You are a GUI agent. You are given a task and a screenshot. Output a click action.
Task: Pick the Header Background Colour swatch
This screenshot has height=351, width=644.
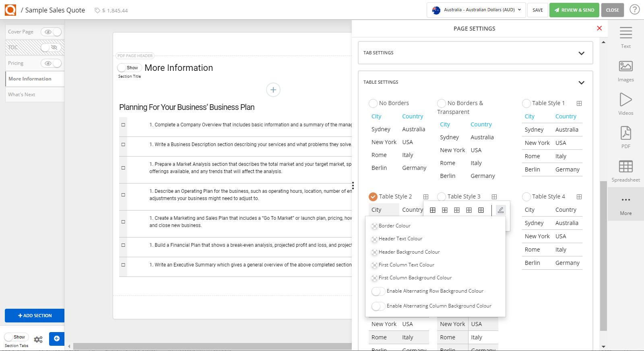[x=374, y=252]
